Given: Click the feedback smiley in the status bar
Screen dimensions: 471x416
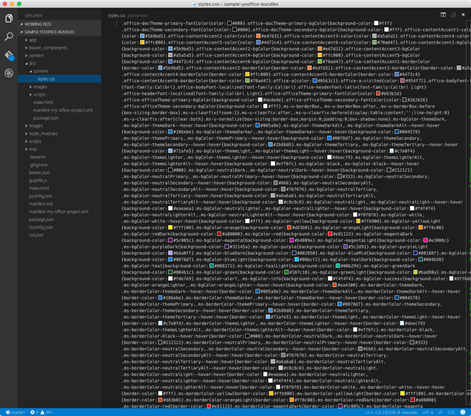Looking at the screenshot, I should click(463, 412).
